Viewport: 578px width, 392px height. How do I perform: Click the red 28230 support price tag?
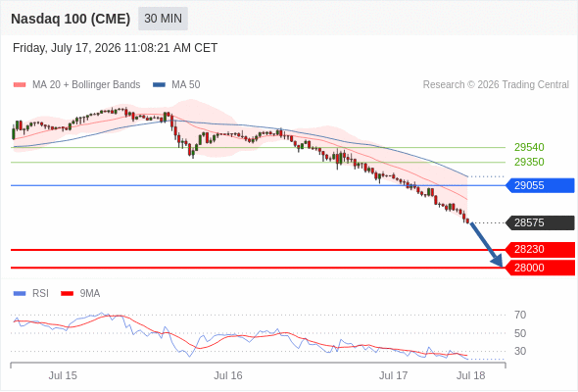pos(540,249)
